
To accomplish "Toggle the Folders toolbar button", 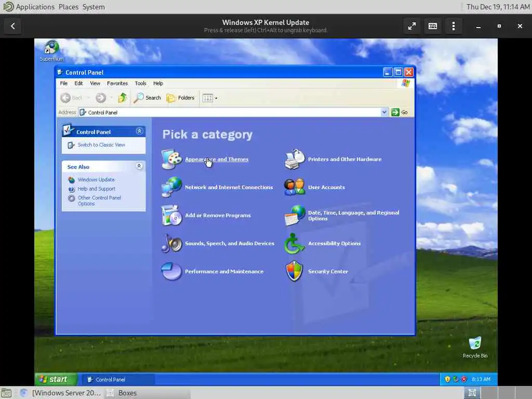I will tap(180, 98).
